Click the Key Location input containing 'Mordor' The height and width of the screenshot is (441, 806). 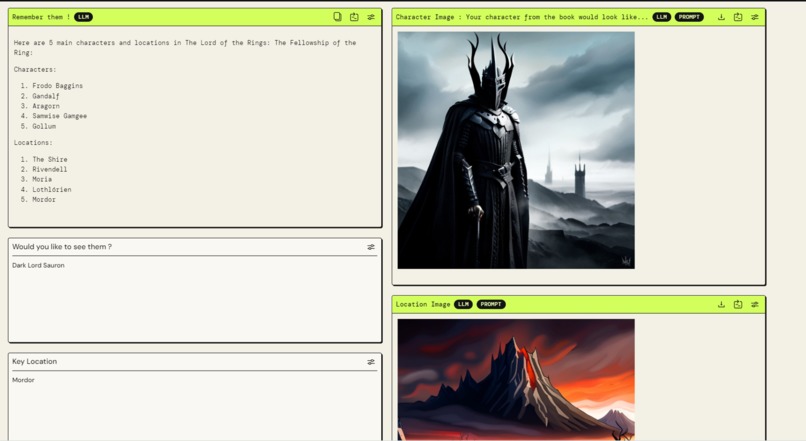coord(194,406)
